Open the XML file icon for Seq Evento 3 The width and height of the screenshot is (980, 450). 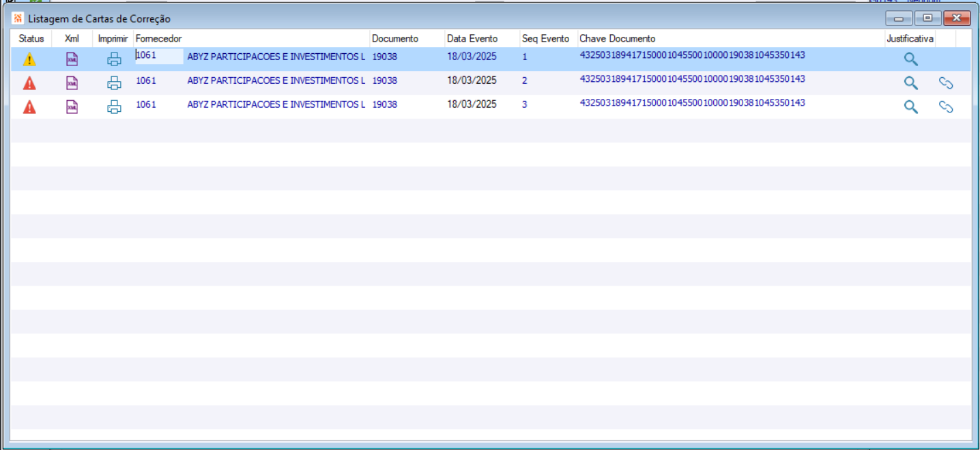pyautogui.click(x=72, y=107)
